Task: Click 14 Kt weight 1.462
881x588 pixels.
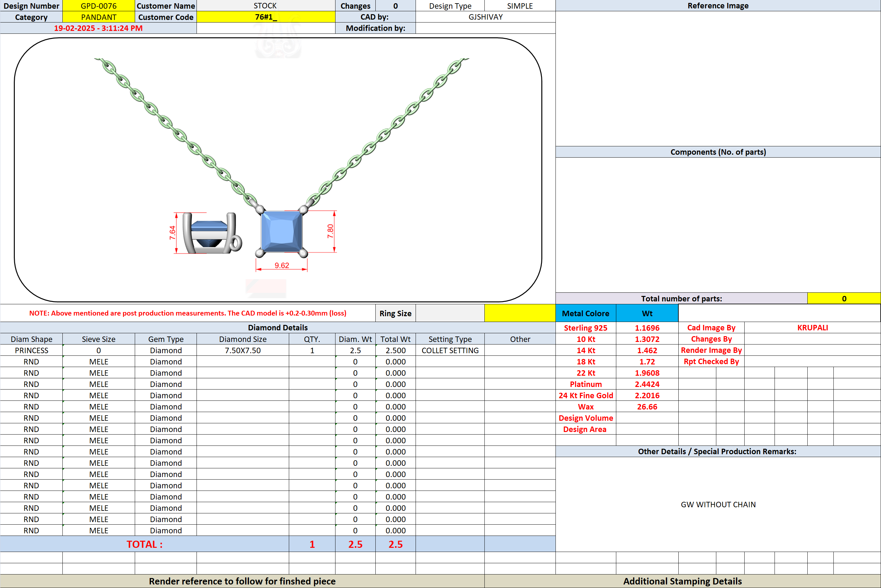Action: coord(647,350)
